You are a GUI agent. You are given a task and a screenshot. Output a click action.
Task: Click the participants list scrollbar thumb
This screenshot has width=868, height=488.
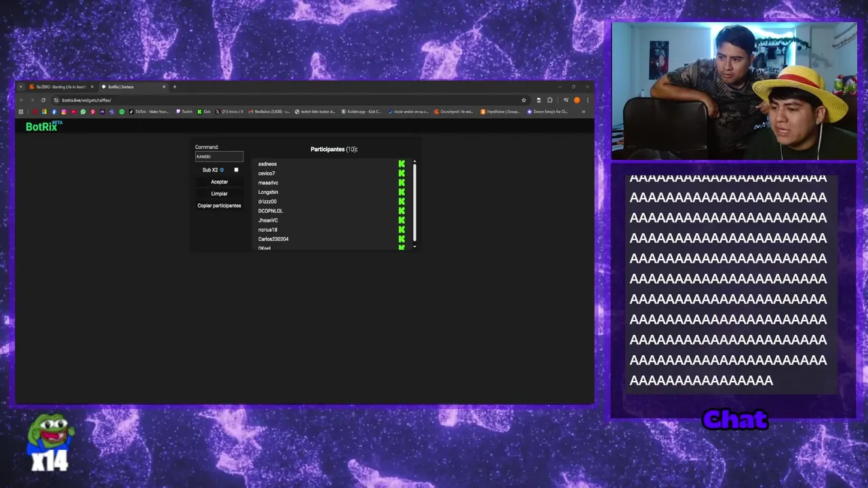414,203
